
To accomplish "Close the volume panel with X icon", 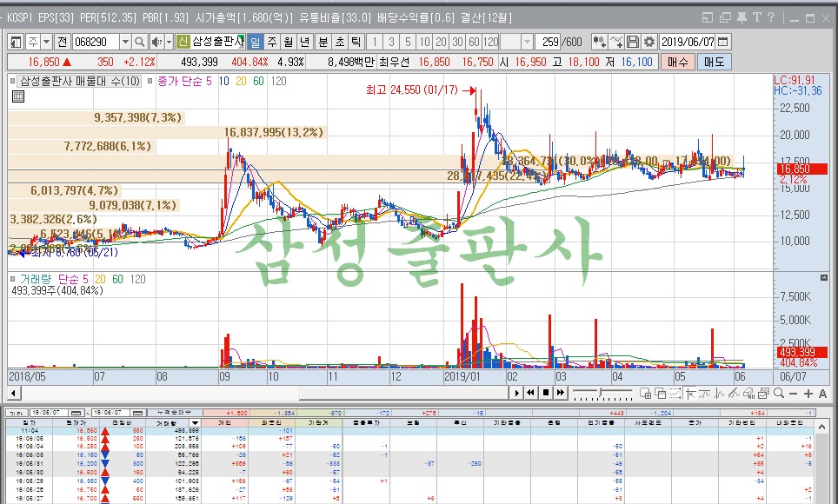I will (x=823, y=277).
